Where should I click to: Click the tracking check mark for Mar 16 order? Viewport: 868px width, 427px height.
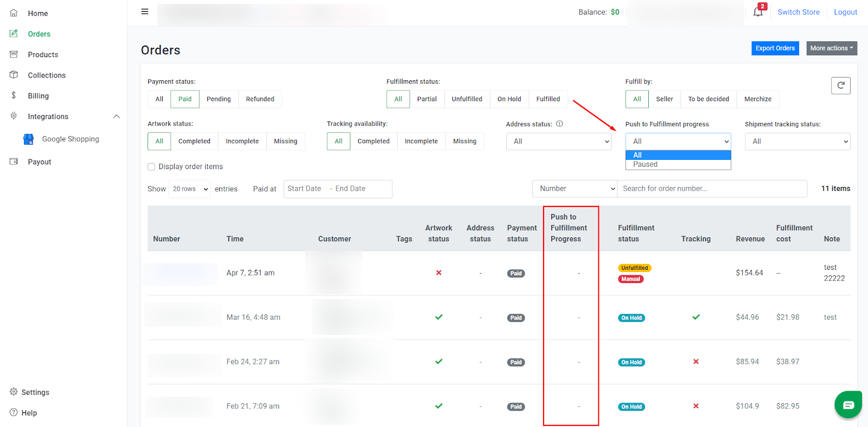click(x=696, y=317)
